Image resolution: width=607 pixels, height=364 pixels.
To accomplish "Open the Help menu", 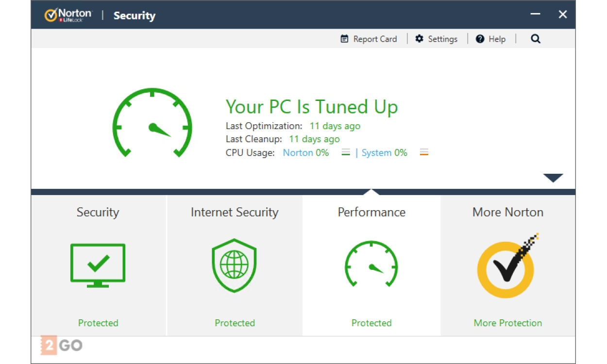I will [490, 39].
